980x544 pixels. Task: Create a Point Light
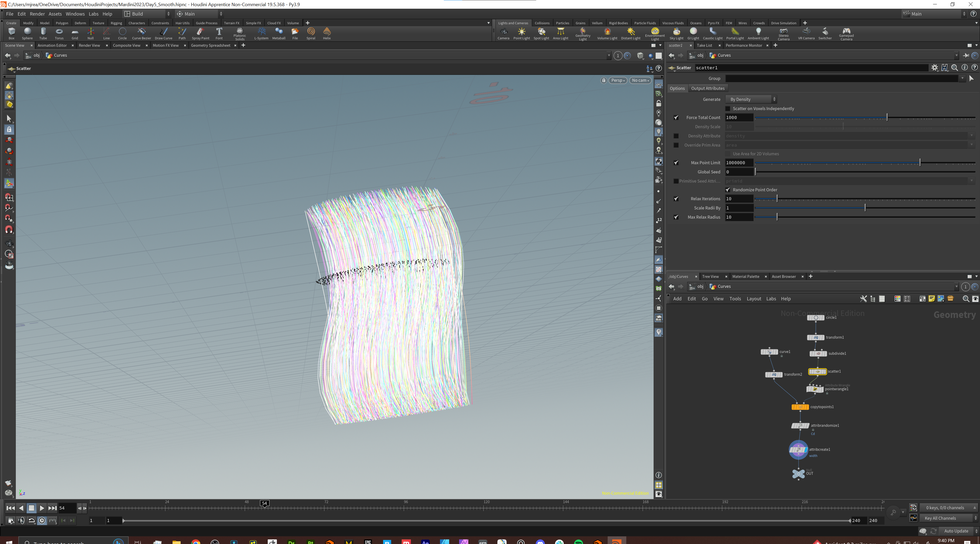point(522,33)
